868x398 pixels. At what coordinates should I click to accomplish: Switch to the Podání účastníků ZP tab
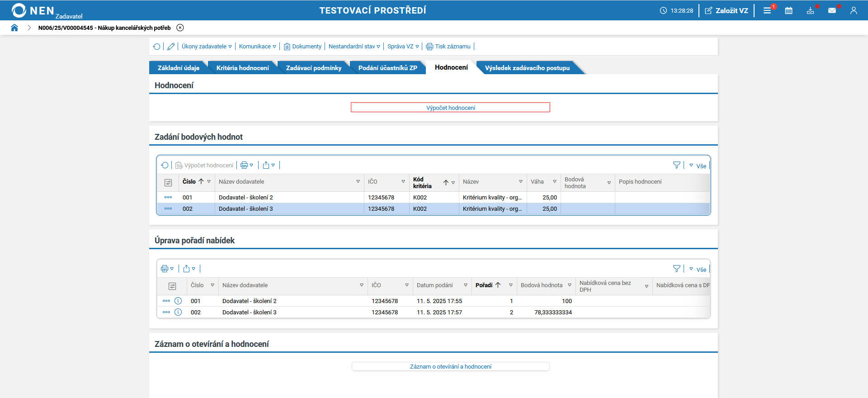point(387,68)
